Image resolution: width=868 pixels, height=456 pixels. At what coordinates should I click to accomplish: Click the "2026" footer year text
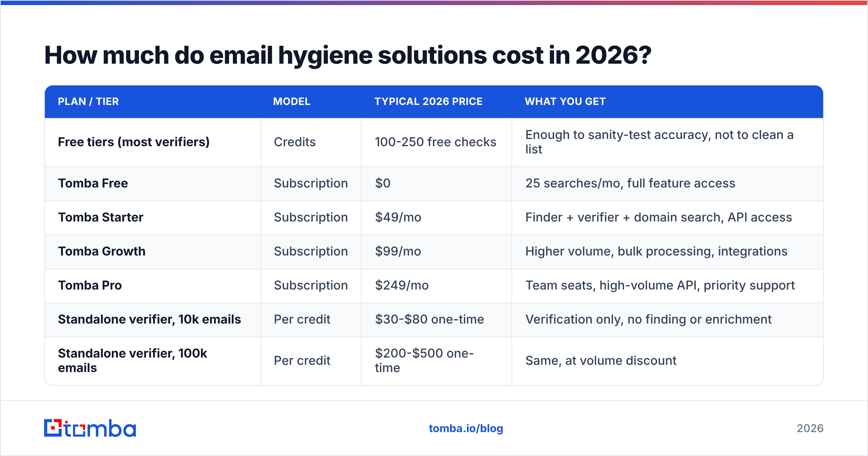point(810,428)
